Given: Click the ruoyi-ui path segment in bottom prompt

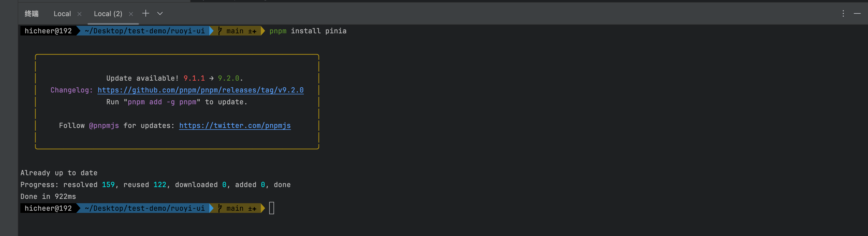Looking at the screenshot, I should click(188, 208).
